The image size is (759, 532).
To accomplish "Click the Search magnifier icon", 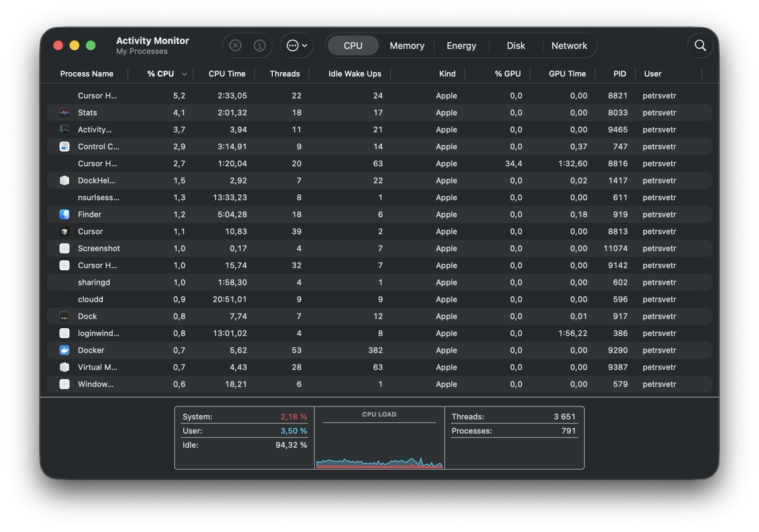I will [x=700, y=46].
